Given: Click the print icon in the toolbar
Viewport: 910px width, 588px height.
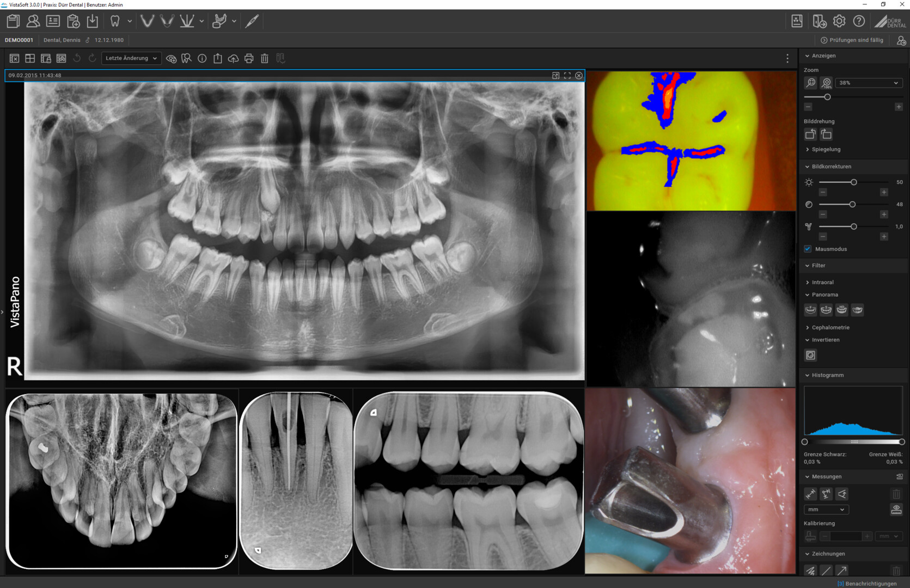Looking at the screenshot, I should click(249, 58).
